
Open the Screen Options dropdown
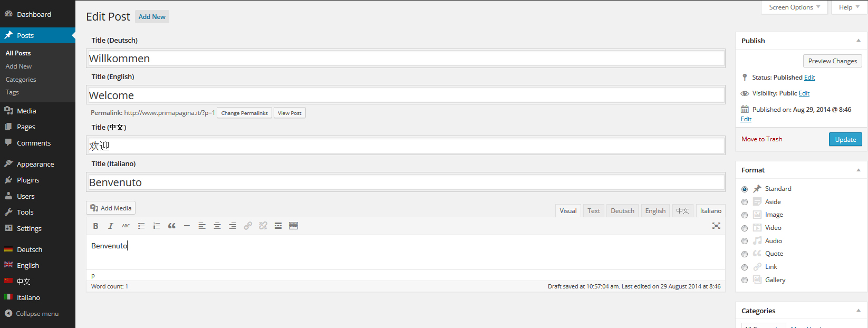click(794, 7)
